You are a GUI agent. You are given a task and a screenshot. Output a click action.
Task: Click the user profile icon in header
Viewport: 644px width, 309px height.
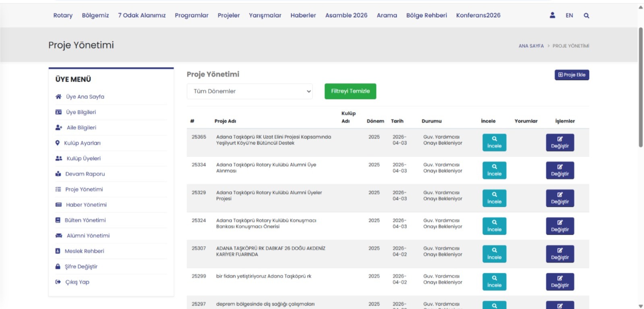point(552,15)
